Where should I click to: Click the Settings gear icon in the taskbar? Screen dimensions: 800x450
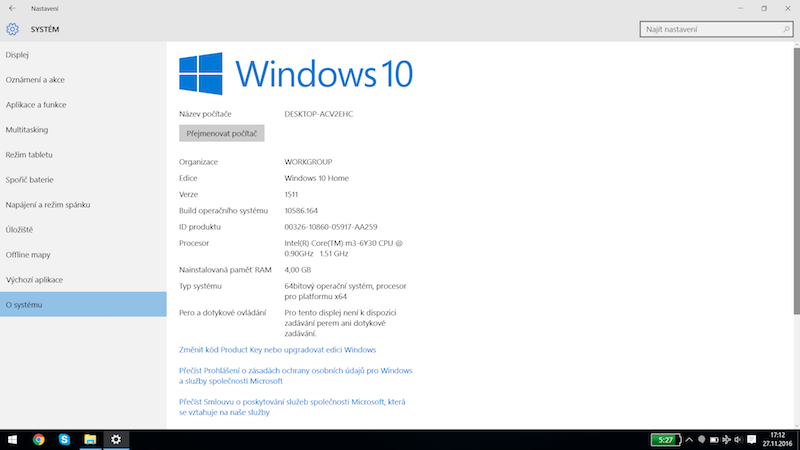point(116,439)
